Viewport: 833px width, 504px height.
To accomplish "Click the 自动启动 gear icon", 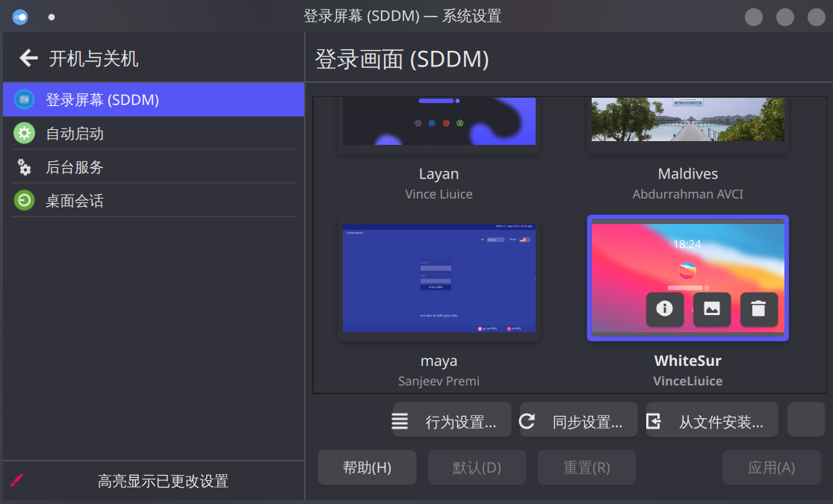I will [x=25, y=134].
